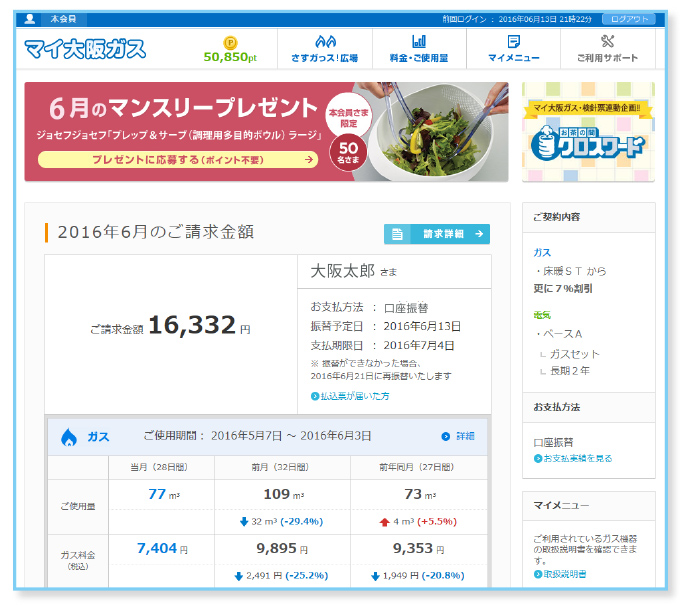Open the 取扱説明書 link
The image size is (680, 605).
565,574
